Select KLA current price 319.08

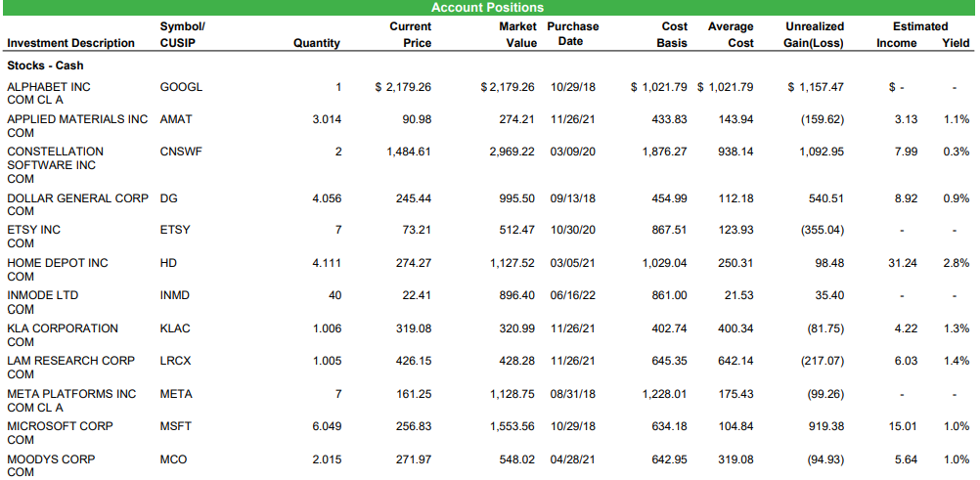click(x=413, y=328)
